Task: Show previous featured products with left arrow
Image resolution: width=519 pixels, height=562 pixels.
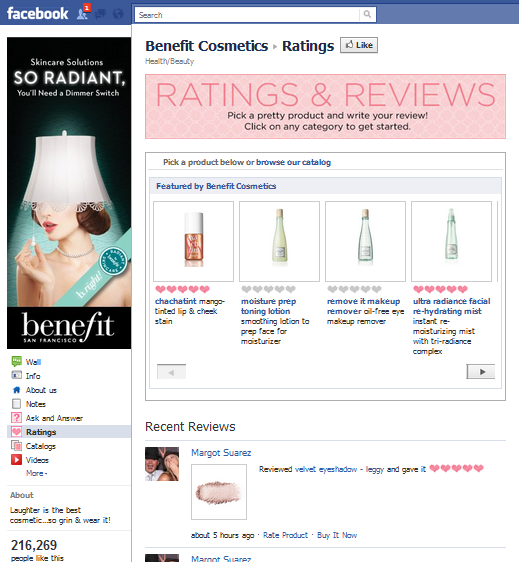Action: (x=171, y=371)
